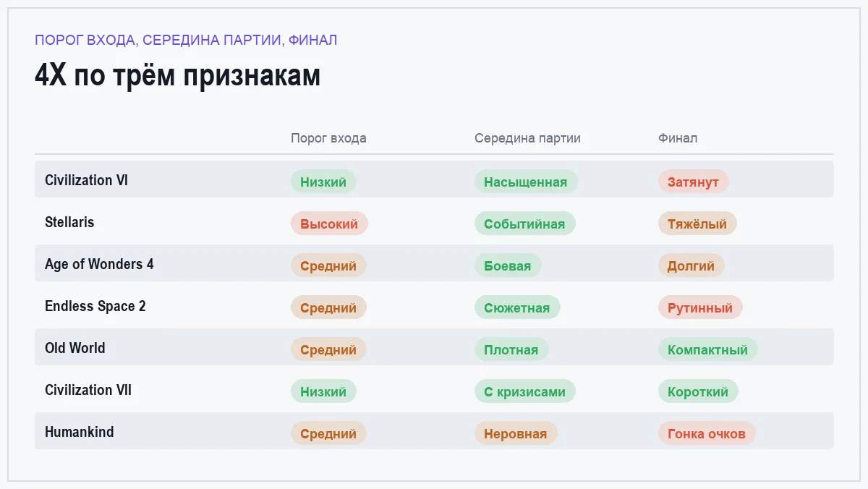Select the "Низкий" badge in Civilization VI row
Screen dimensions: 868x489
pyautogui.click(x=323, y=182)
